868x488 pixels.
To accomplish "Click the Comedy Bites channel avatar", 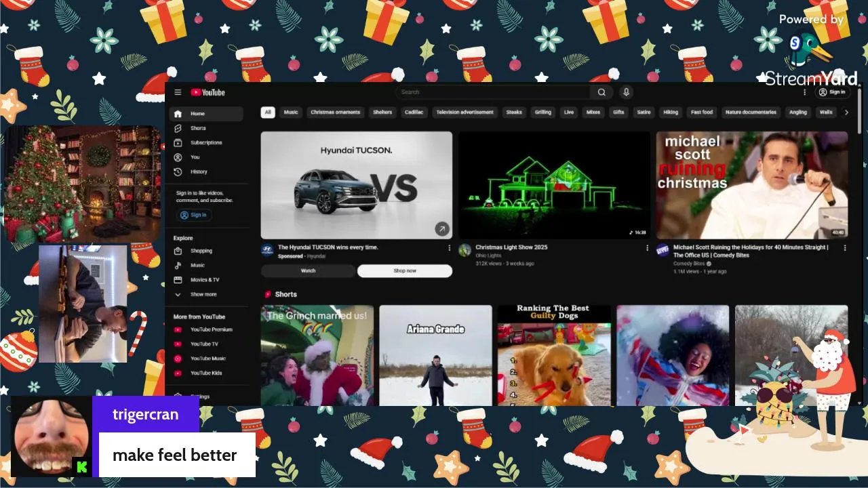I will click(663, 250).
